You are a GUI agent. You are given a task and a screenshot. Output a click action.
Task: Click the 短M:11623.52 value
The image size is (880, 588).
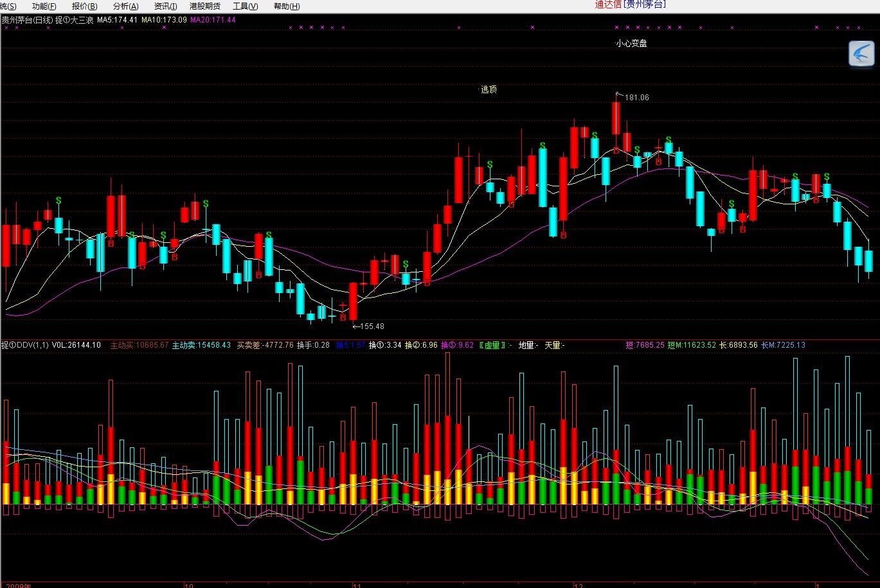coord(692,345)
